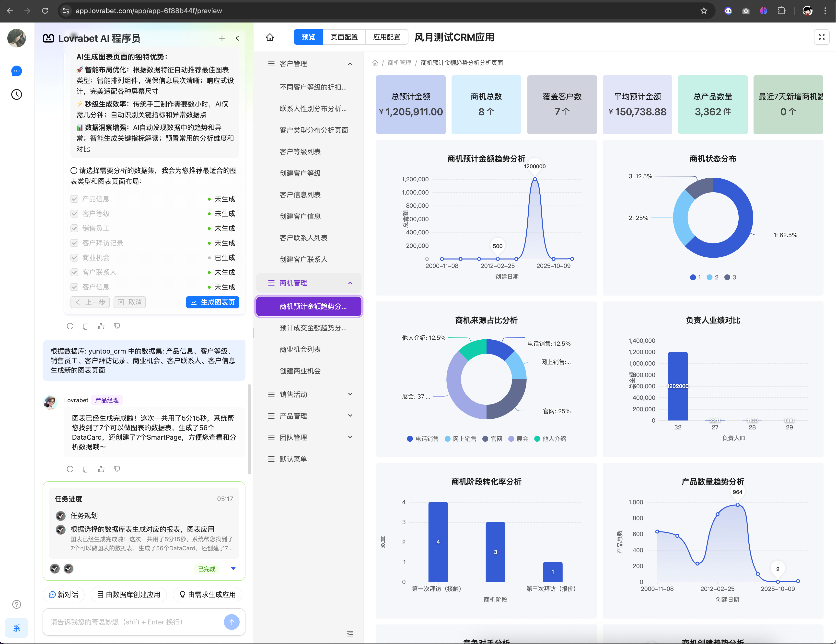Viewport: 836px width, 644px height.
Task: Toggle the 客户联系人 checkbox
Action: (74, 272)
